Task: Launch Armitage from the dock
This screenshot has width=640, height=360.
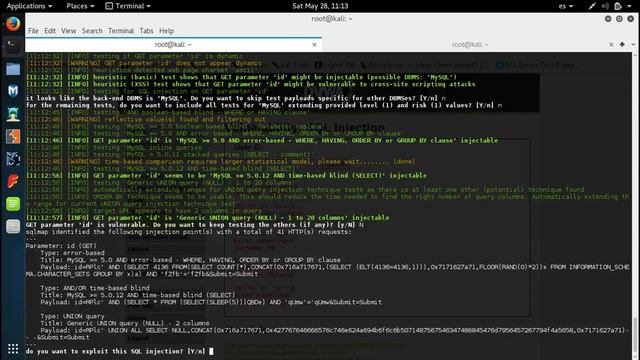Action: click(x=13, y=114)
